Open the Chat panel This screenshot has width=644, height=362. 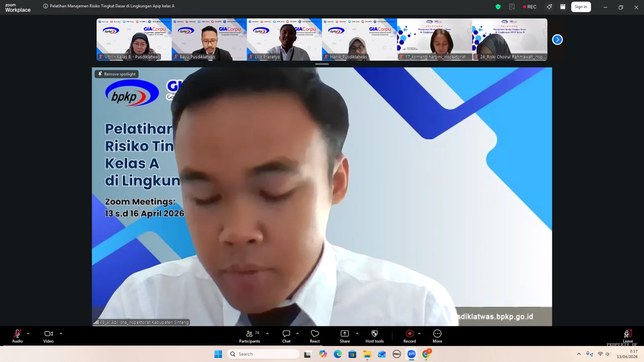click(286, 336)
